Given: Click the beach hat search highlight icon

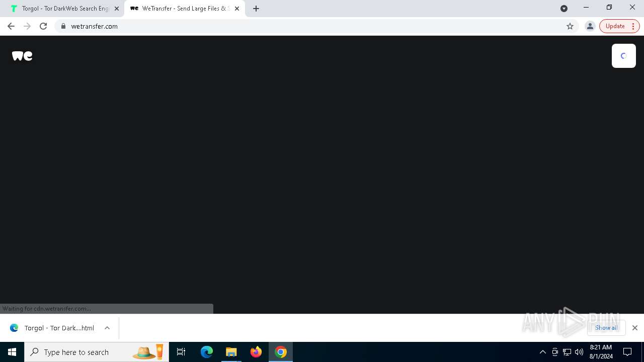Looking at the screenshot, I should [148, 352].
